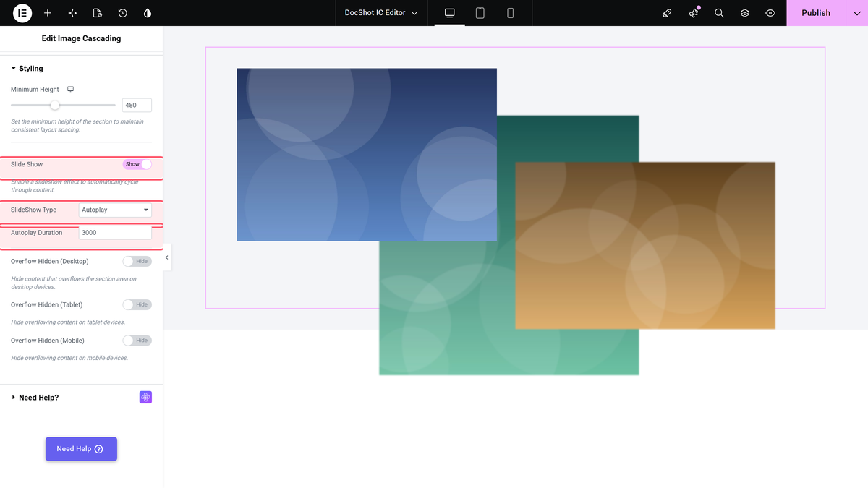
Task: Open the theme style droplet icon
Action: 148,13
